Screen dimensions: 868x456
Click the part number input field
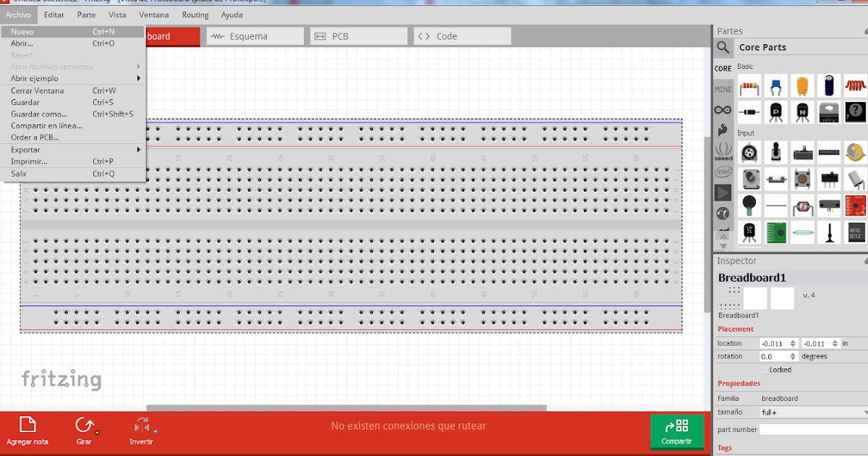pos(814,429)
